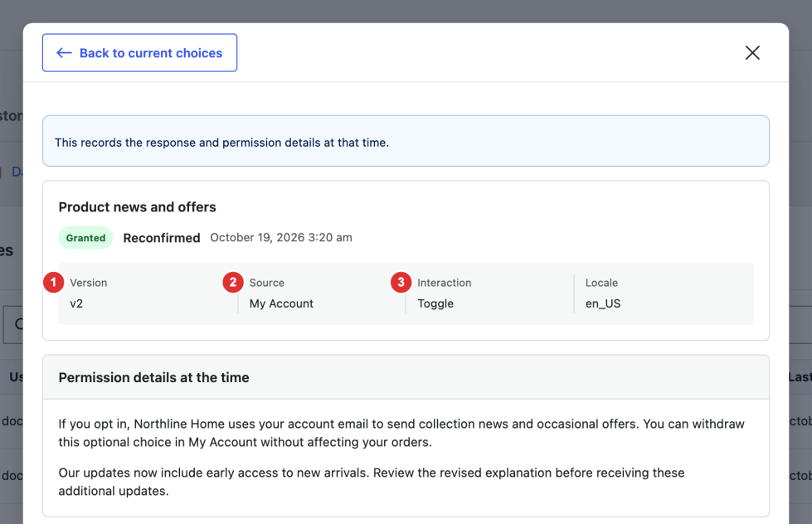Select timestamp October 19, 2026 3:20 am

tap(281, 238)
